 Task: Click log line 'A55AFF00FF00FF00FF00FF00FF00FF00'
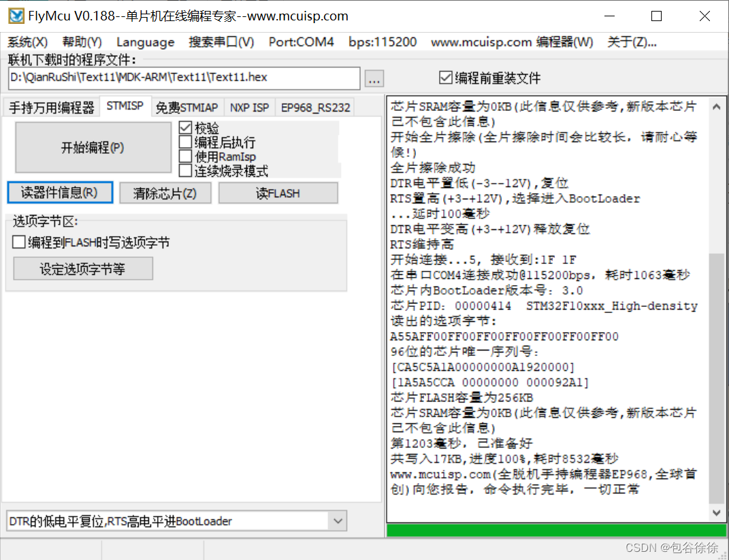tap(504, 336)
